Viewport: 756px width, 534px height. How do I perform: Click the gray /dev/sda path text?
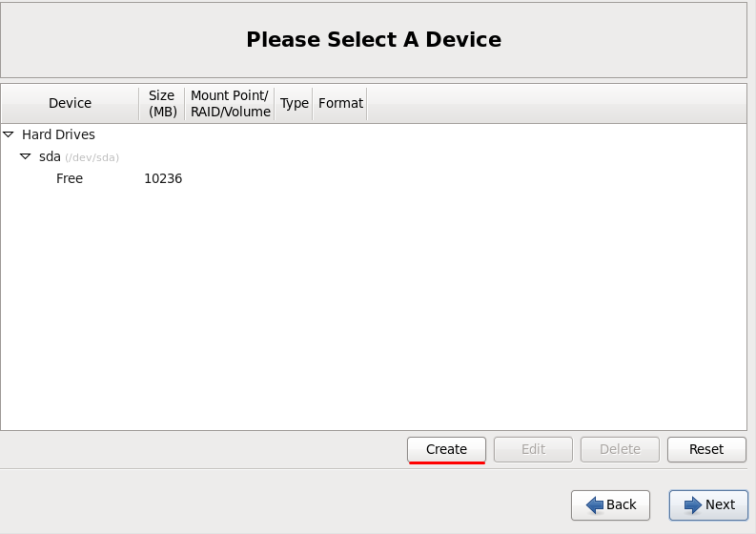click(x=92, y=157)
